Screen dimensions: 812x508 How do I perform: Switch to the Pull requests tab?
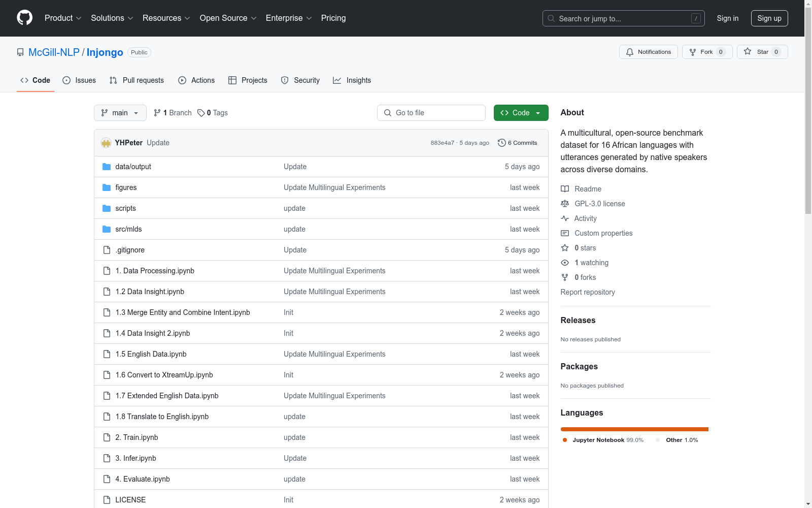coord(137,80)
